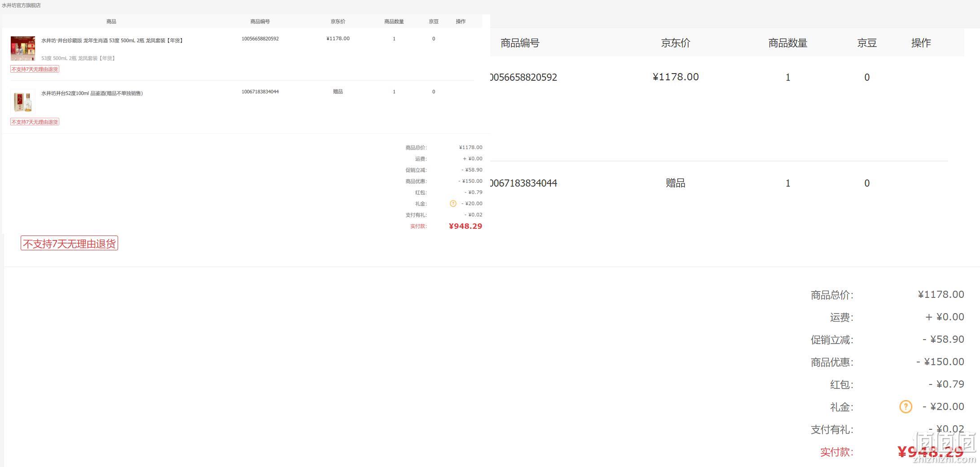Open thumbnail of the 100ml 品鉴酒 gift bottle
Viewport: 980px width, 467px height.
point(23,101)
